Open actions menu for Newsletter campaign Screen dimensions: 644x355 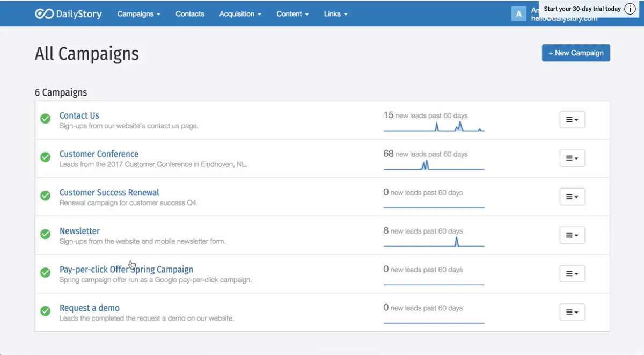(572, 235)
